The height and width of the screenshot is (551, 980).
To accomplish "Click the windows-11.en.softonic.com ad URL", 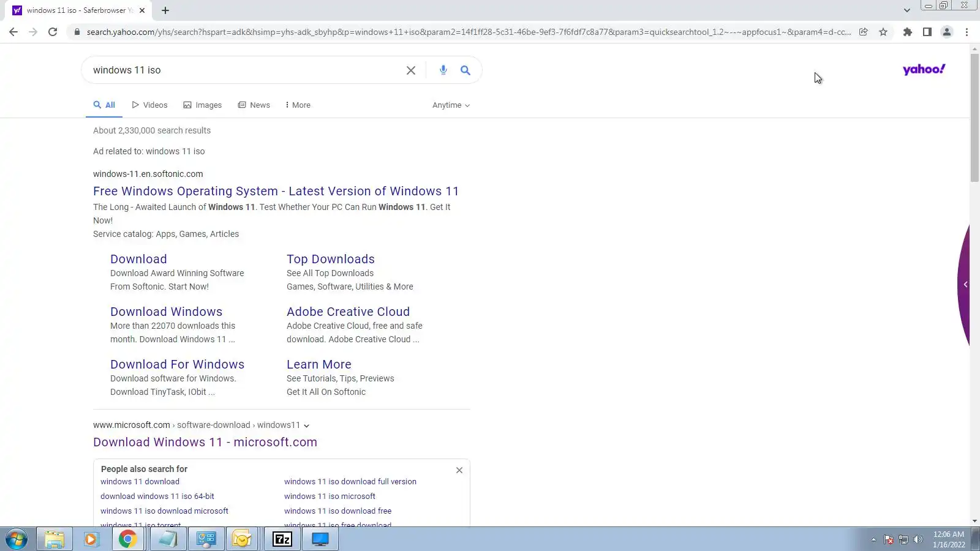I will click(148, 174).
